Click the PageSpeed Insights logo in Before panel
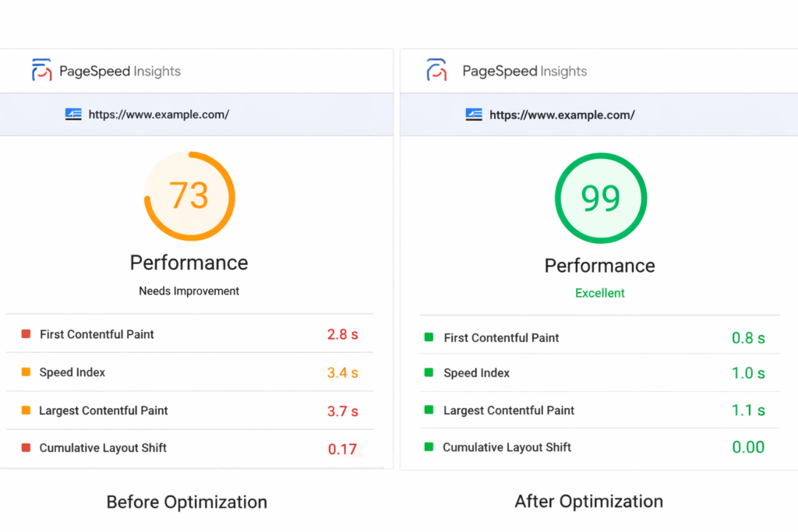 [41, 70]
